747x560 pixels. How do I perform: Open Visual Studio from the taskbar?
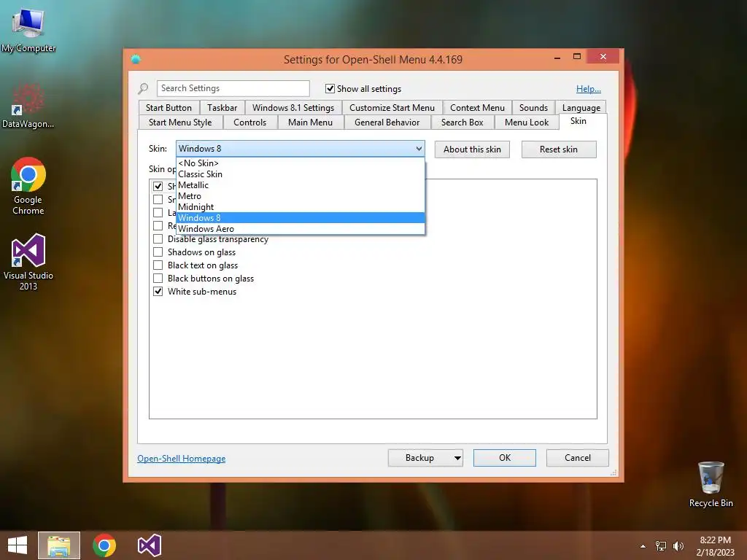[x=149, y=545]
